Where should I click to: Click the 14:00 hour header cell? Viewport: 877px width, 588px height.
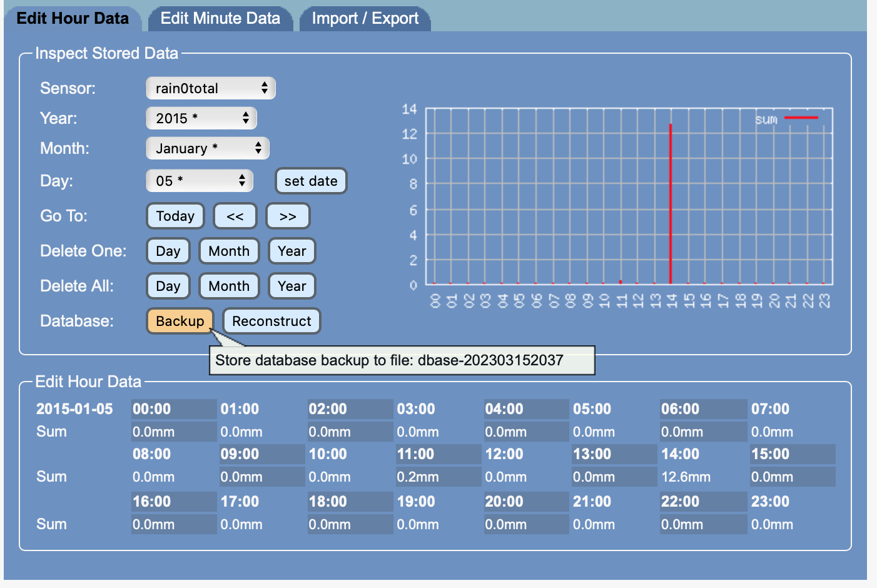tap(704, 454)
